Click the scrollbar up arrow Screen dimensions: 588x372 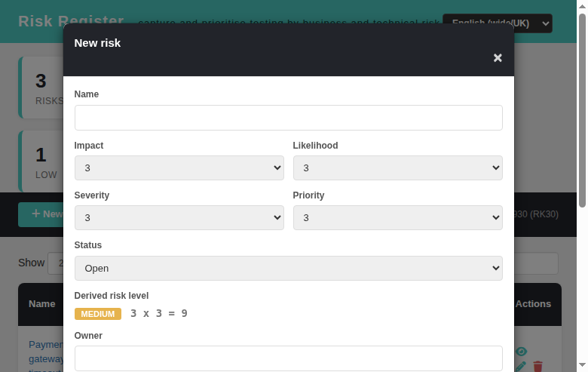pyautogui.click(x=582, y=6)
